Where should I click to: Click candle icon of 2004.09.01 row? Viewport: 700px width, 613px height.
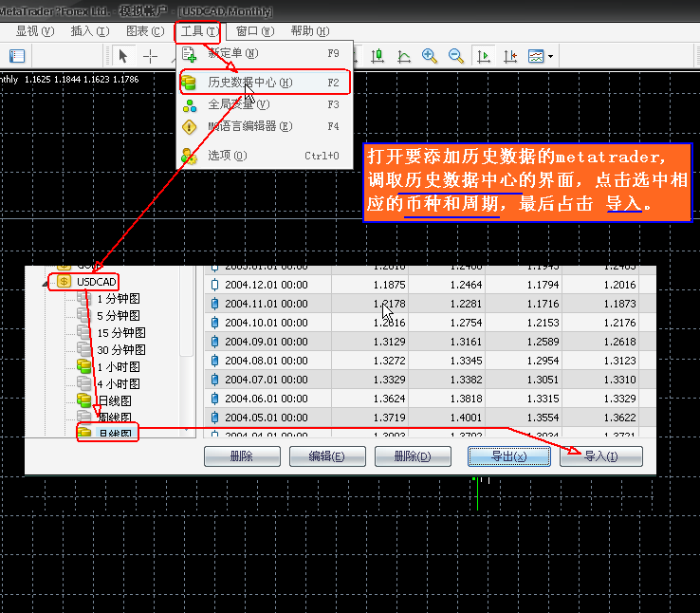coord(214,342)
